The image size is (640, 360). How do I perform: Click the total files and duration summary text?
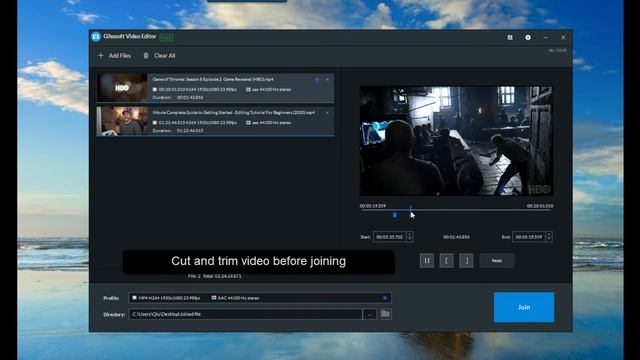pos(214,276)
